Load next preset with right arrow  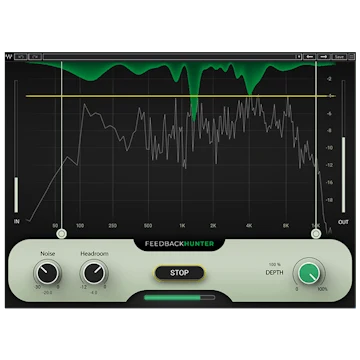coord(324,57)
